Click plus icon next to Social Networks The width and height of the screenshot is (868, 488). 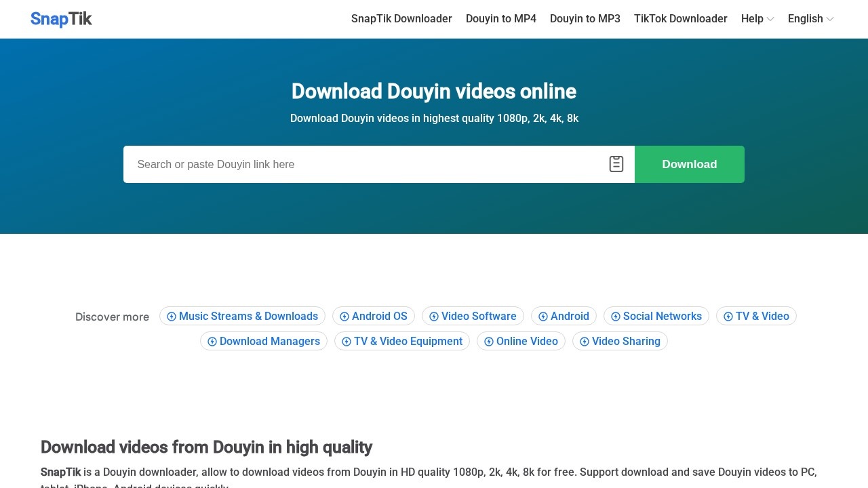616,317
